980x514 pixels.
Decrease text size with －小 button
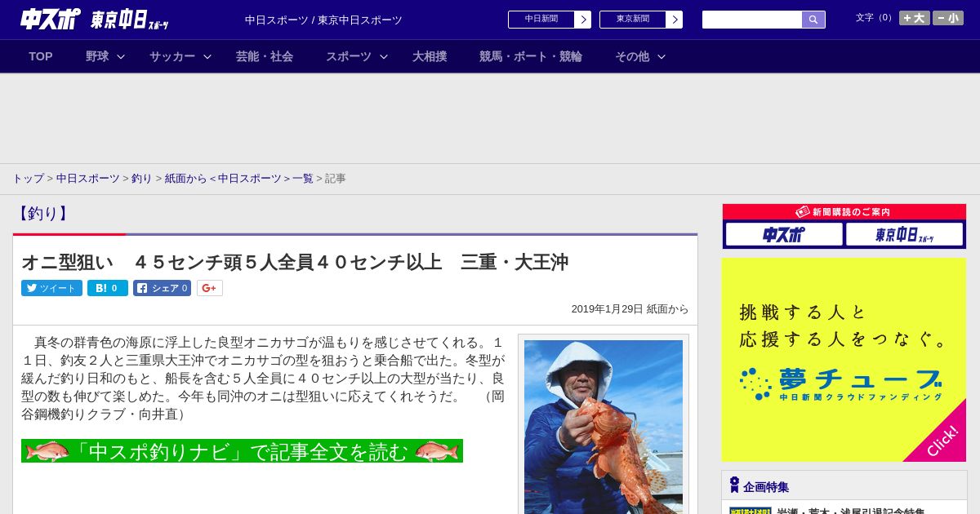point(948,18)
